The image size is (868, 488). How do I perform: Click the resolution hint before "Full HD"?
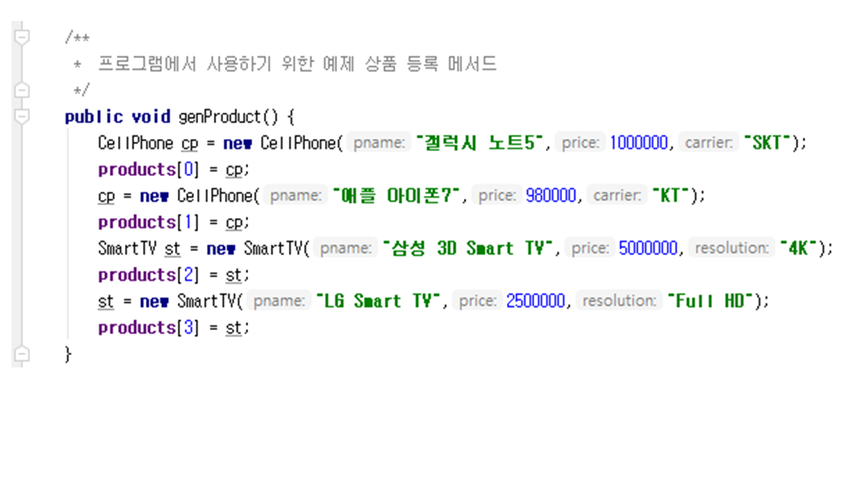[619, 302]
